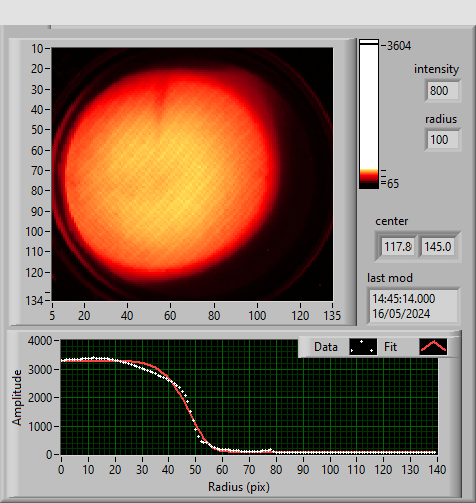Image resolution: width=476 pixels, height=503 pixels.
Task: Click the 4000 amplitude axis maximum
Action: [x=40, y=341]
